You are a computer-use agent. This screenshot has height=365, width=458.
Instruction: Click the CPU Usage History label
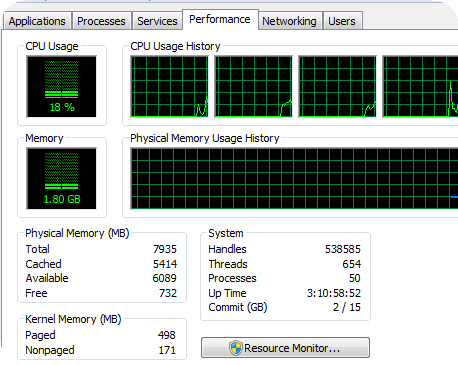[x=175, y=46]
